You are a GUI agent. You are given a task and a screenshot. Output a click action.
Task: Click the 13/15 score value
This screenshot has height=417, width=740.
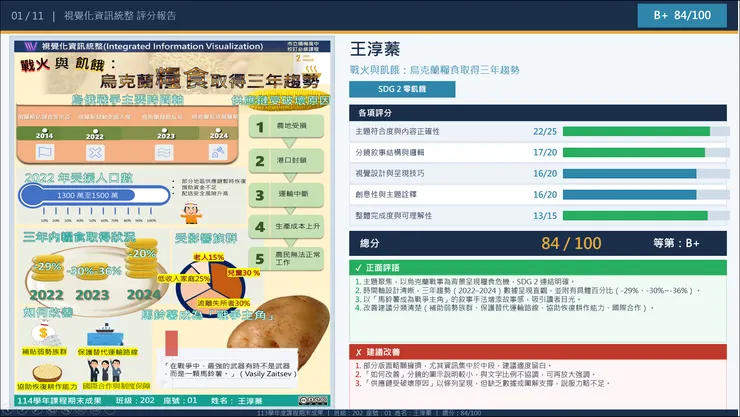click(545, 216)
